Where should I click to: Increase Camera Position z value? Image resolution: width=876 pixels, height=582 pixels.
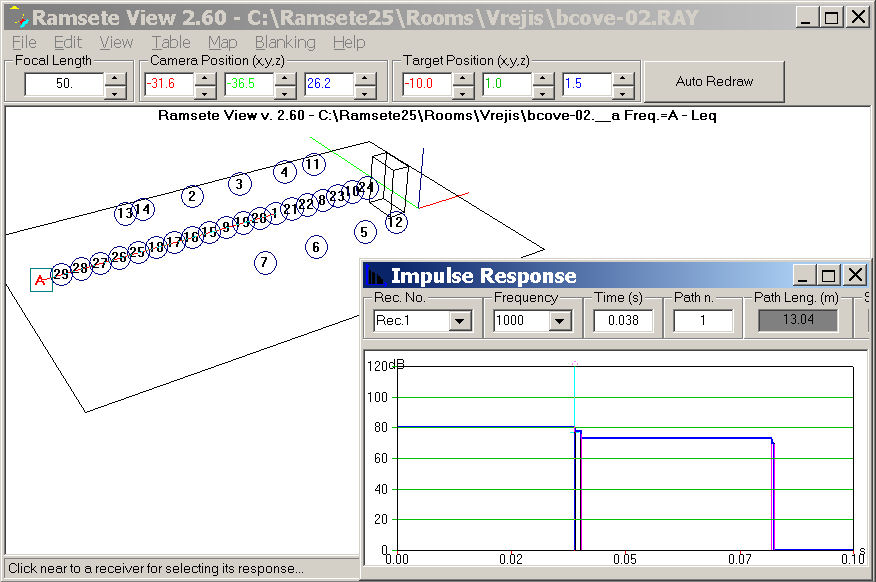tap(365, 78)
